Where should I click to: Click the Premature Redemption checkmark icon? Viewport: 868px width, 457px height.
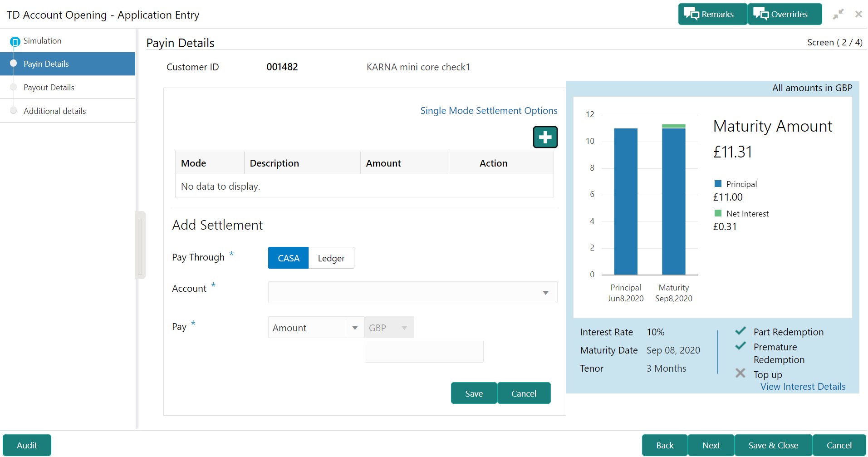point(740,346)
